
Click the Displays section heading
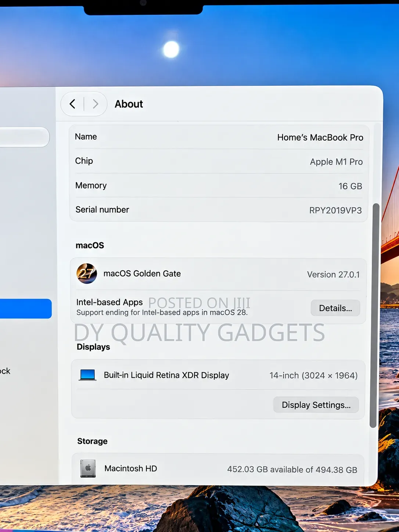93,347
